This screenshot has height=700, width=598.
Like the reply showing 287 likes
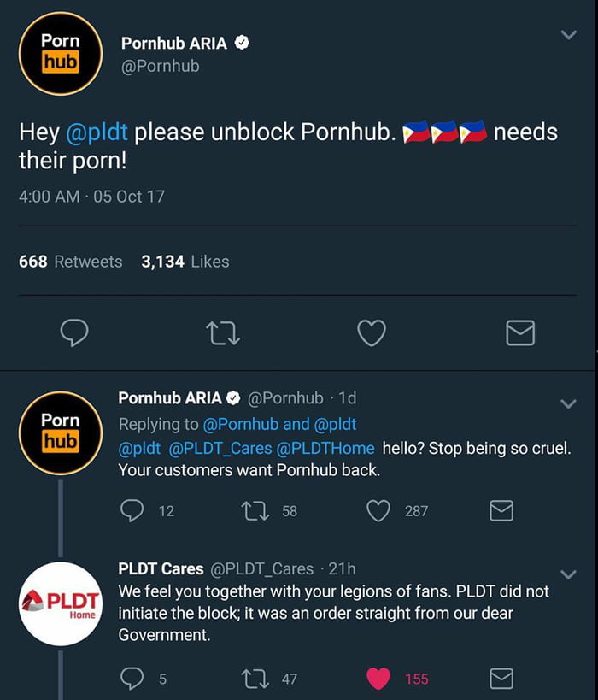pyautogui.click(x=378, y=510)
